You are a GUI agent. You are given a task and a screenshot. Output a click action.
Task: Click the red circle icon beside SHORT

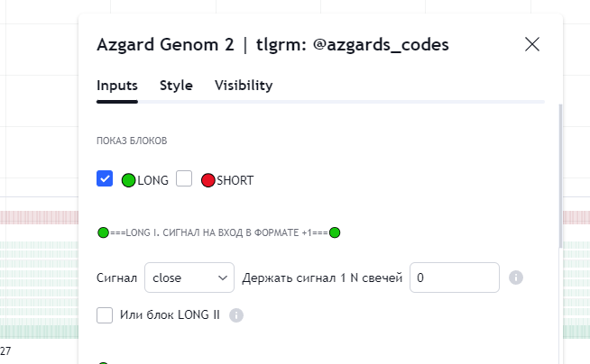pos(207,180)
